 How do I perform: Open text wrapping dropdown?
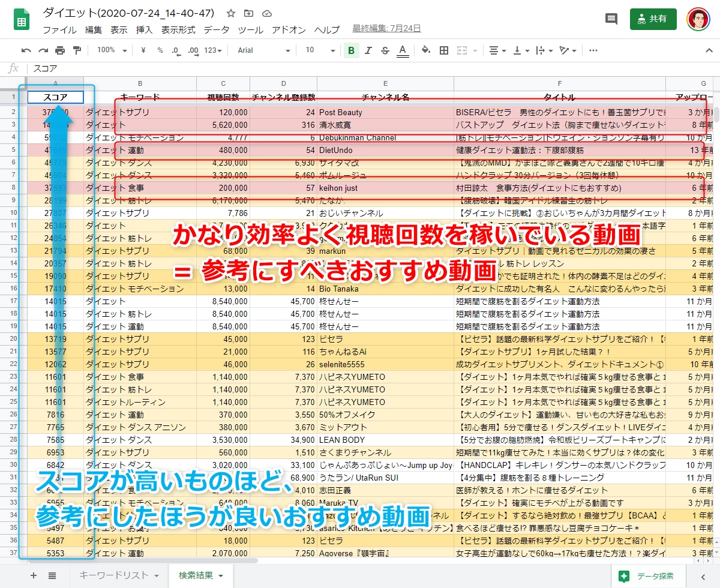[x=544, y=50]
